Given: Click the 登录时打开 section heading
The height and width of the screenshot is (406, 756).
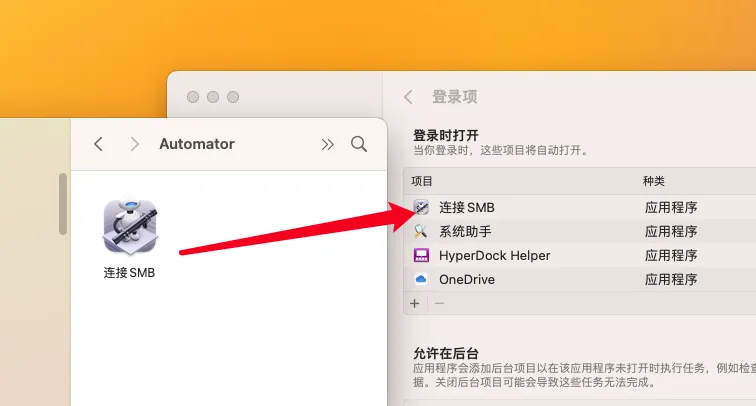Looking at the screenshot, I should 446,135.
